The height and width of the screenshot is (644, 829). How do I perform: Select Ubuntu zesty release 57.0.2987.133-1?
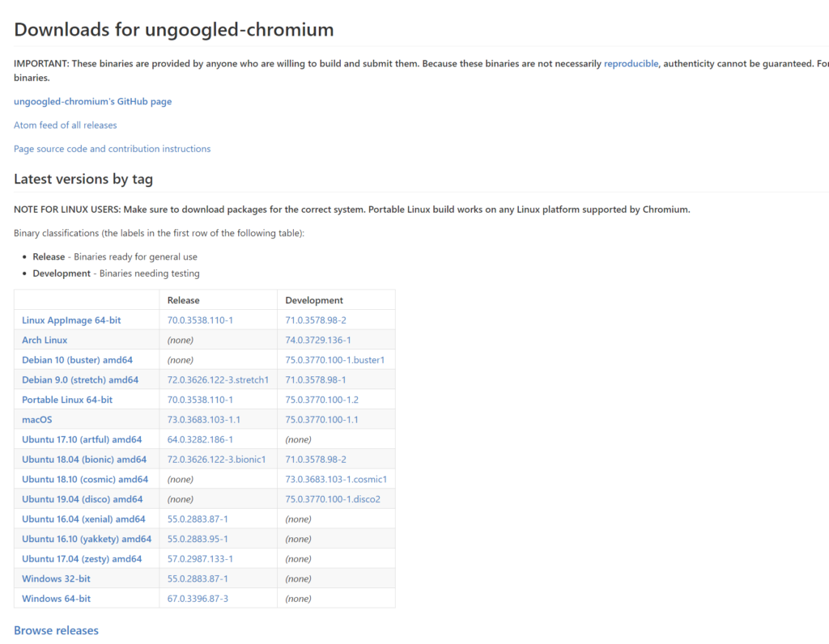tap(200, 559)
